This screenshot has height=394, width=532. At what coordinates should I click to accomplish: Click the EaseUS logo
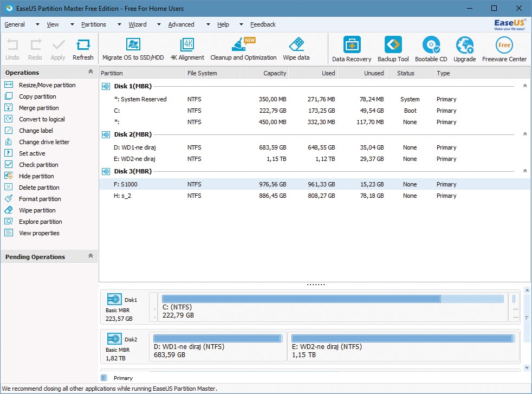pos(509,24)
